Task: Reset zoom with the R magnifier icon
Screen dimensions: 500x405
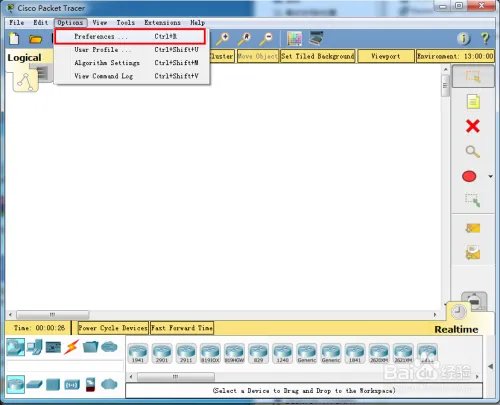Action: [x=245, y=39]
